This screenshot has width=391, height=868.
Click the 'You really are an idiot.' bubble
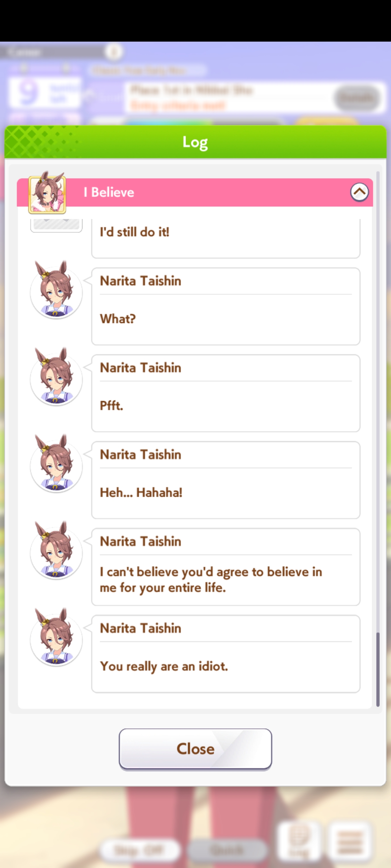226,654
